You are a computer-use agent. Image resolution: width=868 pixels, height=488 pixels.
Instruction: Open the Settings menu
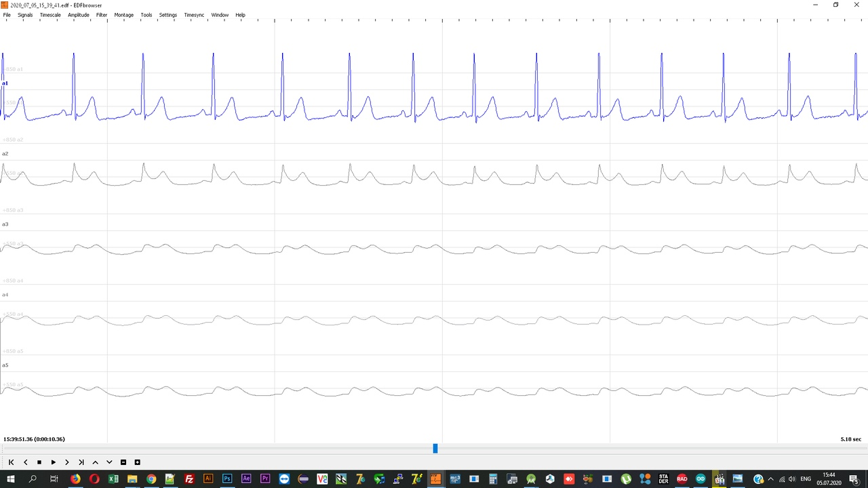point(168,15)
